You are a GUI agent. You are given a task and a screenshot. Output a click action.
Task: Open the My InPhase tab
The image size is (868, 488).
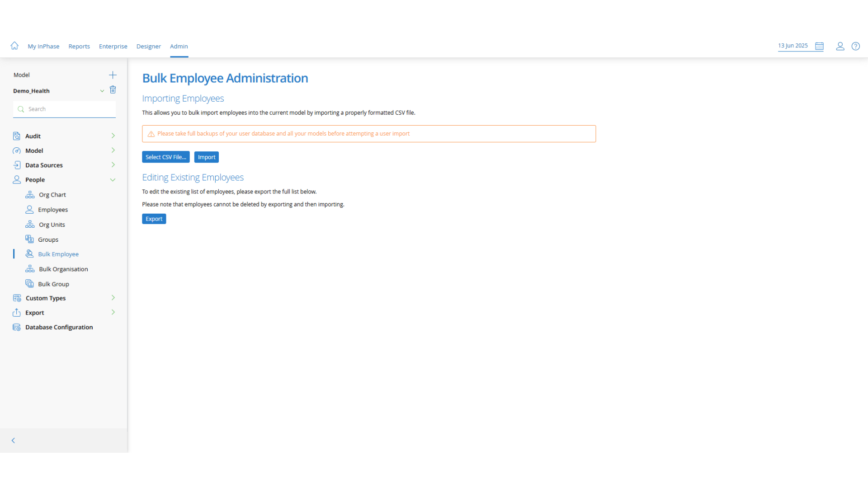point(43,46)
